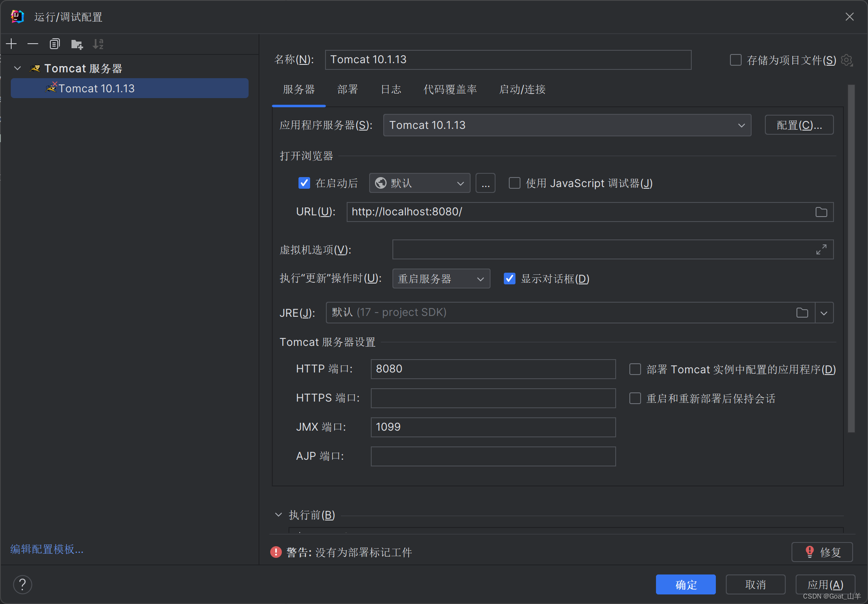Click the copy configuration icon
Viewport: 868px width, 604px height.
pos(54,44)
